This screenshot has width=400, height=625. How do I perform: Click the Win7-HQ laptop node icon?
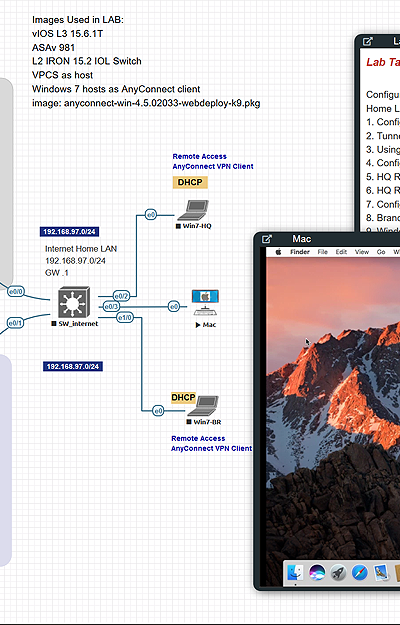click(193, 210)
